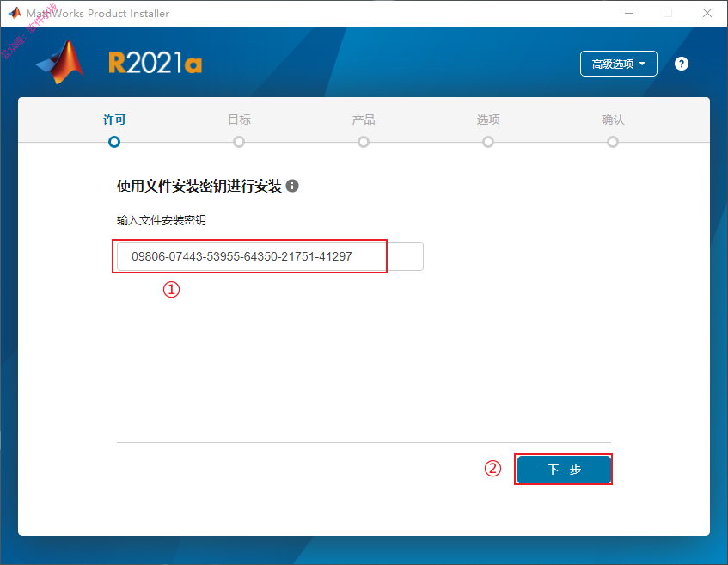The width and height of the screenshot is (728, 565).
Task: Click the 使用文件安装密钥进行安装 heading
Action: pos(199,186)
